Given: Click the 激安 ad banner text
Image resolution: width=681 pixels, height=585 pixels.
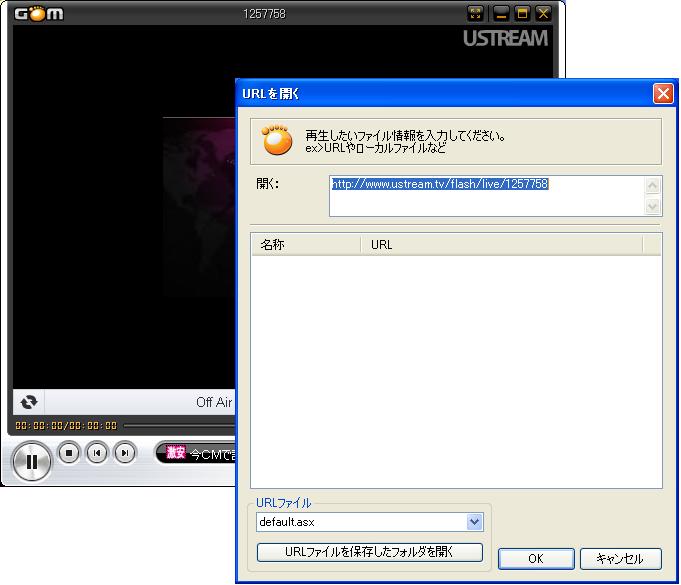Looking at the screenshot, I should tap(176, 453).
